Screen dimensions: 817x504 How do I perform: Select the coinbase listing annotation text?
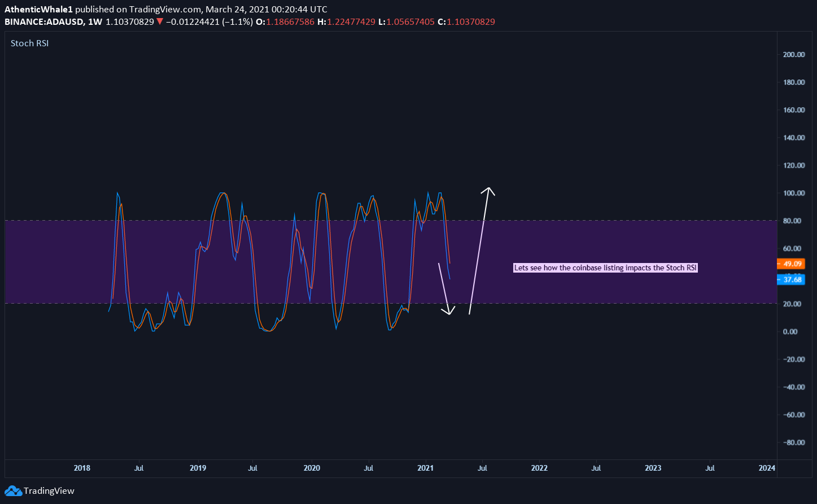click(605, 268)
